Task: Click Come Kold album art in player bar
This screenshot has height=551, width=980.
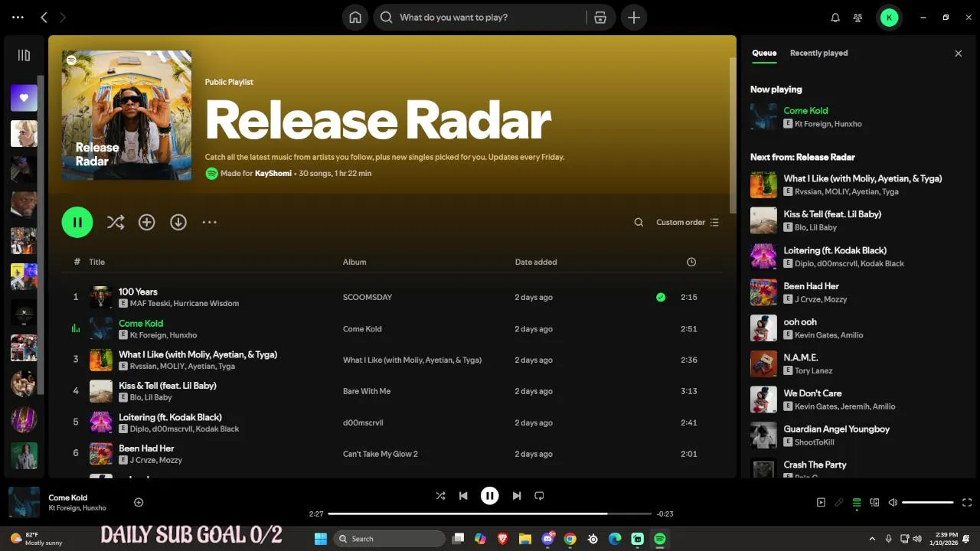Action: coord(24,502)
